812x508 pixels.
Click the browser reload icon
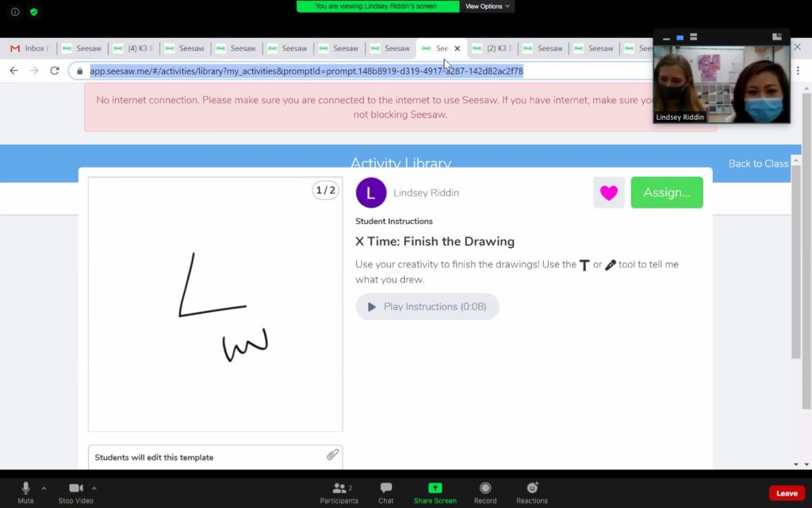(55, 71)
